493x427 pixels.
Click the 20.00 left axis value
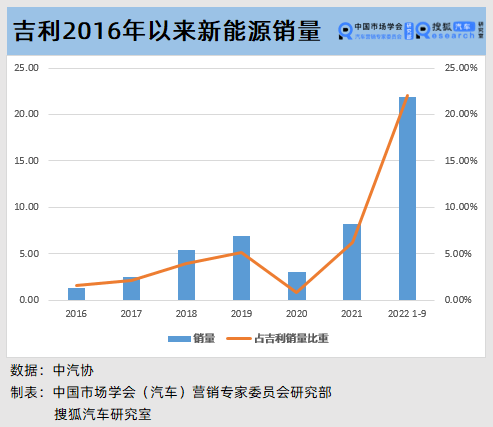26,114
